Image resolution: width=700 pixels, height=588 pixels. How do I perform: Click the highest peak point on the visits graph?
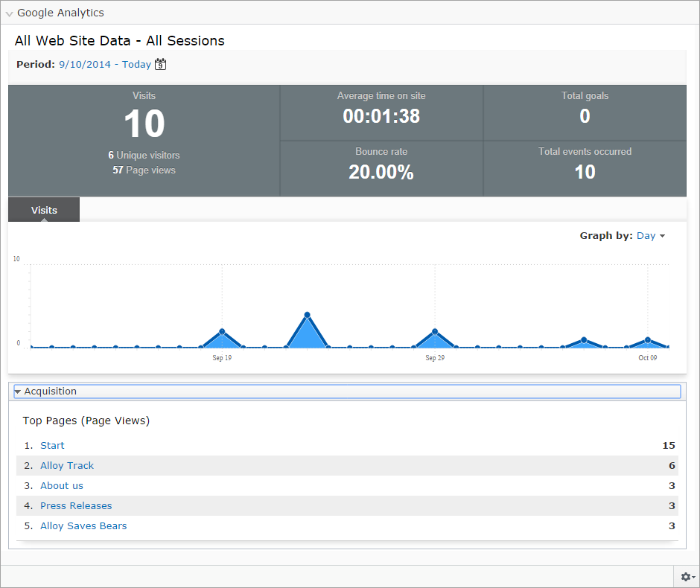[307, 315]
